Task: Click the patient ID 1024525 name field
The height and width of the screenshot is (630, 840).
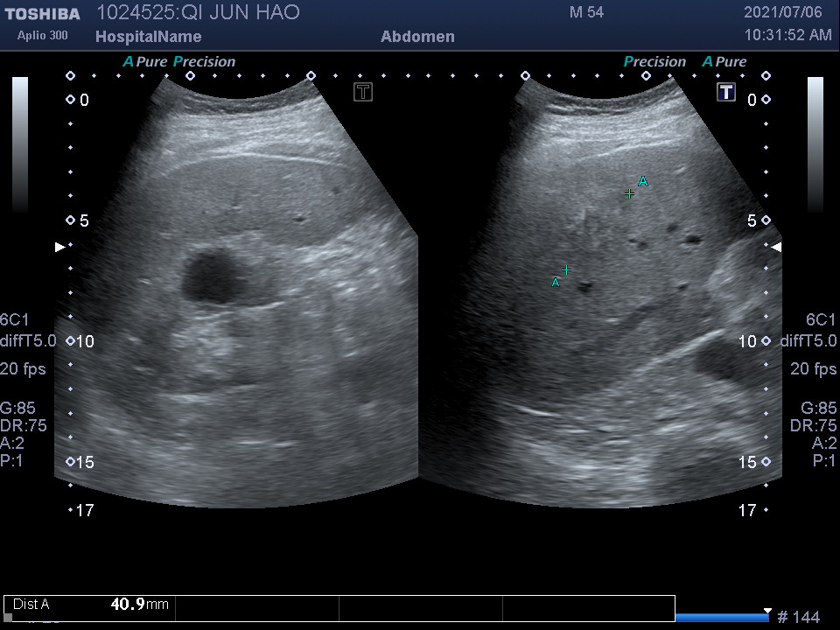Action: (197, 12)
